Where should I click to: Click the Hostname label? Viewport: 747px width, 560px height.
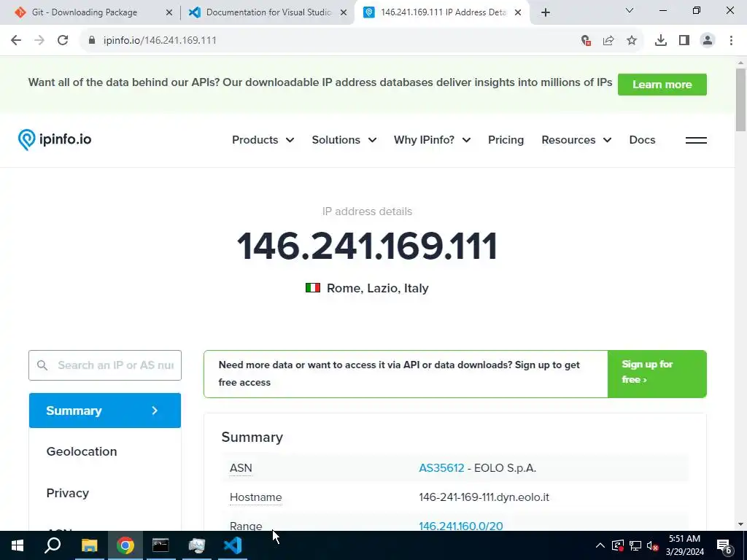coord(256,497)
